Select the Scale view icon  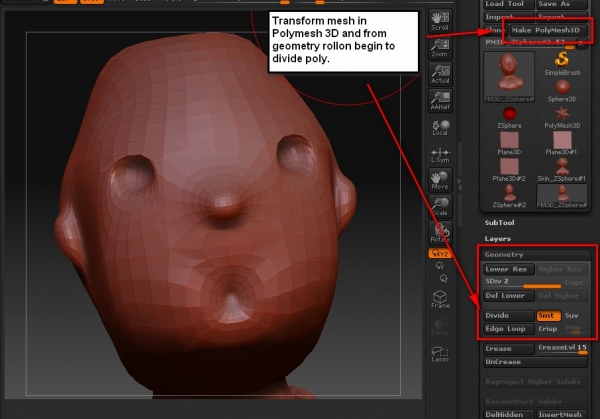coord(440,206)
